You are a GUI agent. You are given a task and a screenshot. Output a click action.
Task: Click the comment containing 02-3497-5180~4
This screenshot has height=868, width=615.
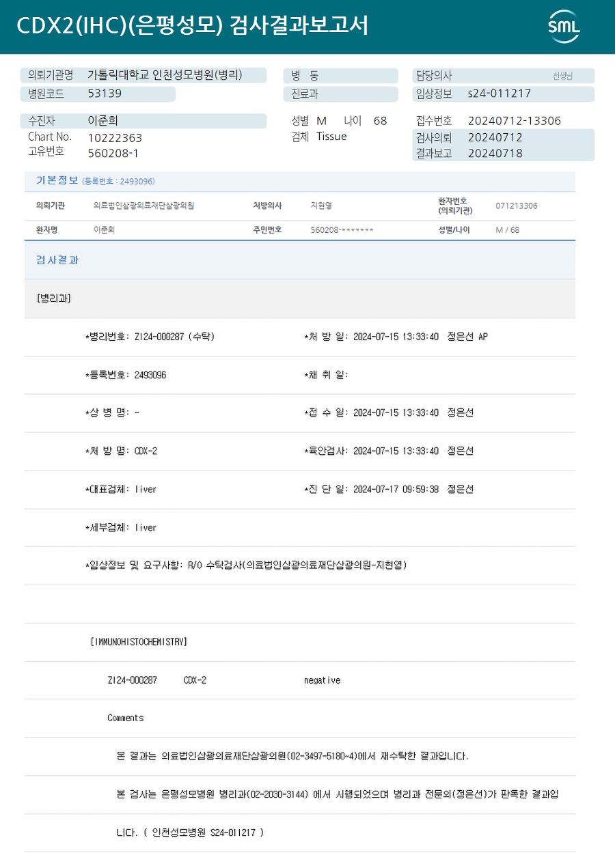coord(292,757)
